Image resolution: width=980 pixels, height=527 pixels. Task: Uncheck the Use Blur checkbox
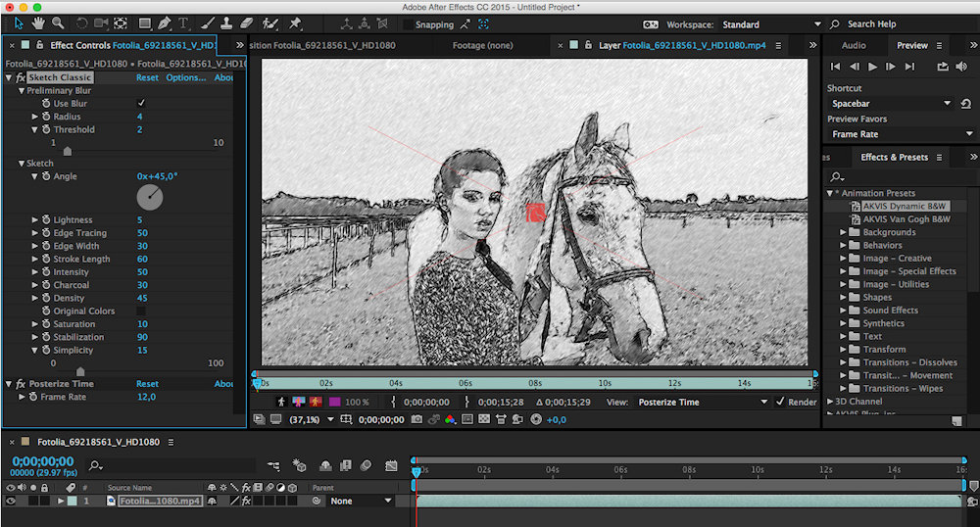[141, 103]
